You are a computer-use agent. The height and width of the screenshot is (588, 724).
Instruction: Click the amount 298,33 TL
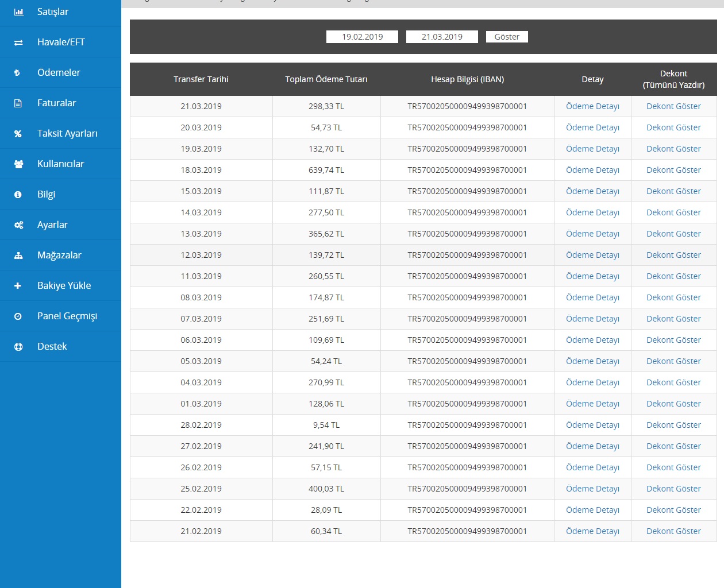[x=326, y=106]
